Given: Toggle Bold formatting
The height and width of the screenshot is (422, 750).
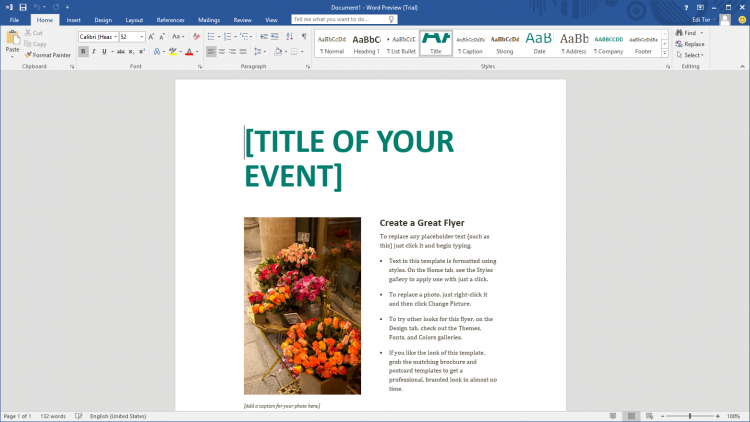Looking at the screenshot, I should pos(83,52).
